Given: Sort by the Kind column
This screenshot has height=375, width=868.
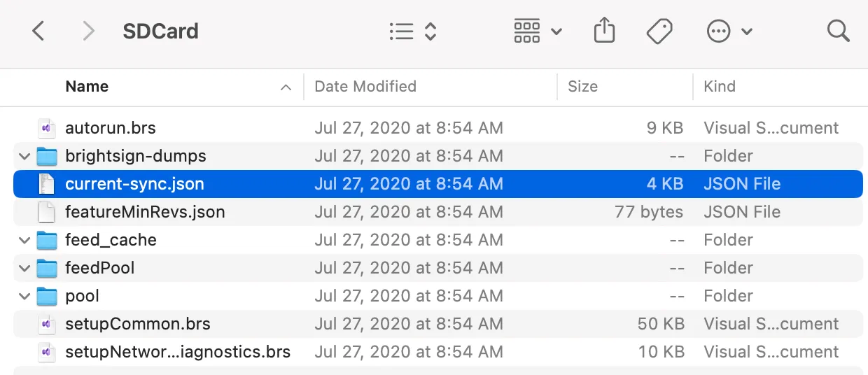Looking at the screenshot, I should click(x=720, y=87).
